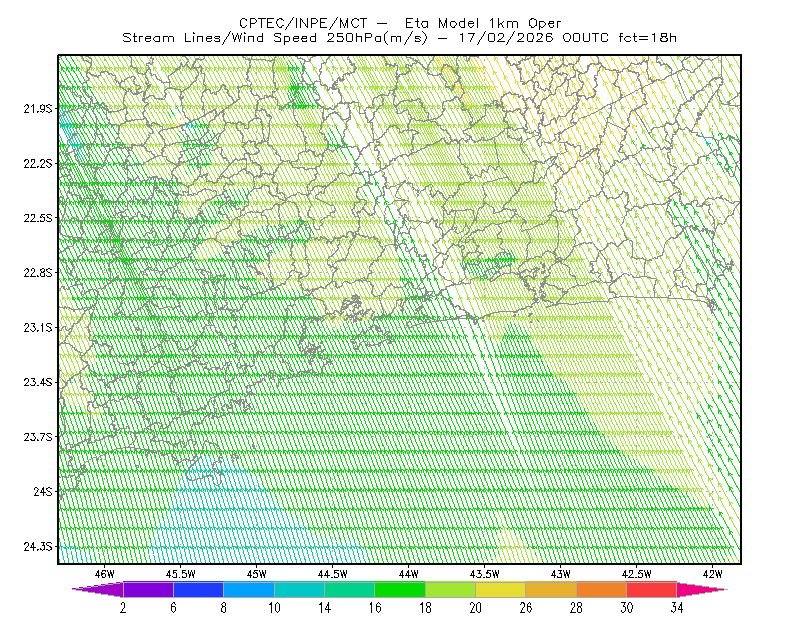Click the bright green color bar segment 16–18
Screen dimensions: 800x618
tap(400, 589)
